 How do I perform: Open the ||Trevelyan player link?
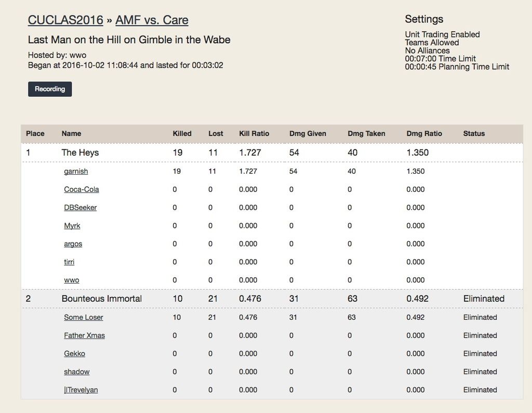[81, 390]
